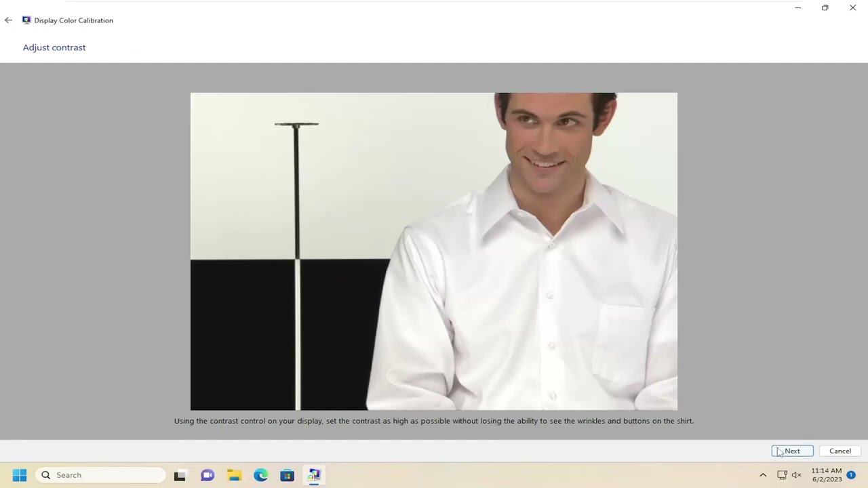Image resolution: width=868 pixels, height=488 pixels.
Task: Click the Display Color Calibration title icon
Action: 26,20
